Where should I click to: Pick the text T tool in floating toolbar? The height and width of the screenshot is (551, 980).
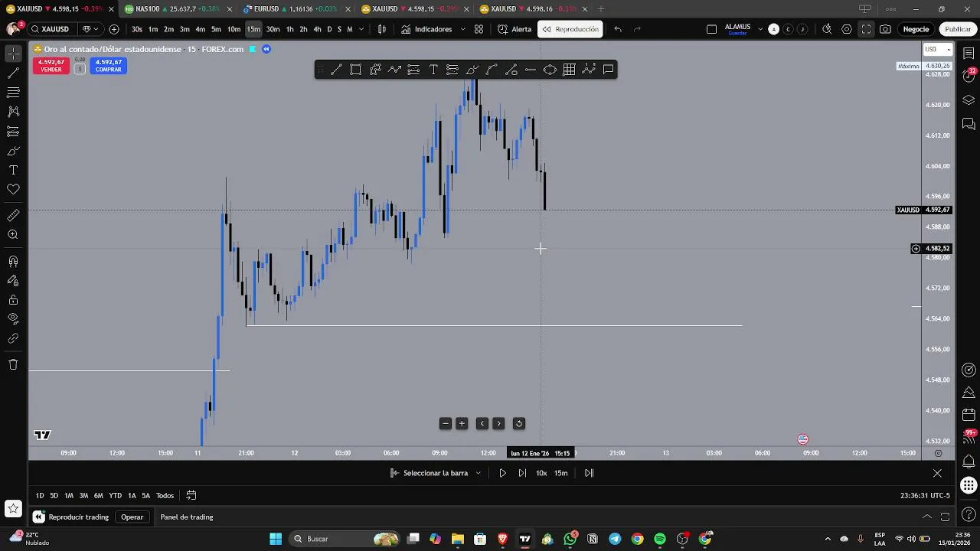[433, 70]
